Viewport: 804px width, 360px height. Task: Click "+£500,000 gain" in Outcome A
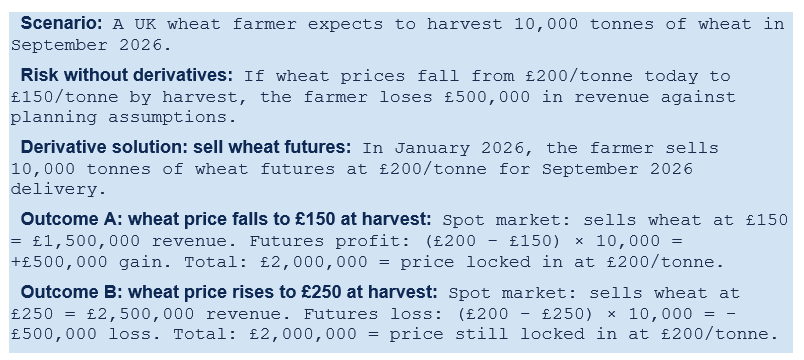click(91, 263)
